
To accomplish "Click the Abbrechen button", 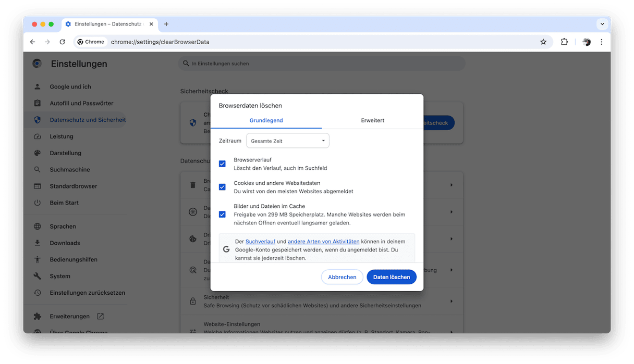I will [342, 277].
